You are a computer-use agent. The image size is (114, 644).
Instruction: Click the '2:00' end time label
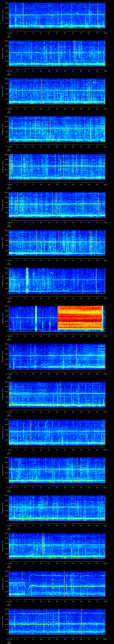point(105,33)
